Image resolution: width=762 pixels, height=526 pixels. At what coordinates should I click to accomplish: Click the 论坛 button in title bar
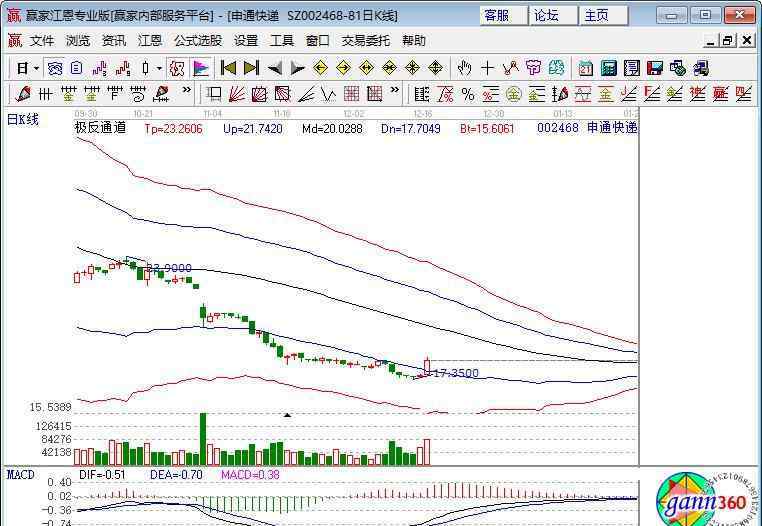(554, 16)
